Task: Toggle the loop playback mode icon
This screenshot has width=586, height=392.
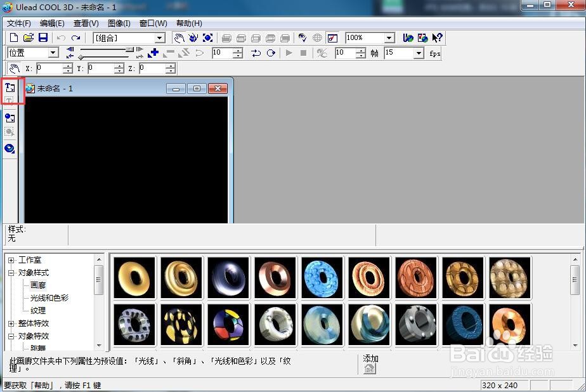Action: pos(271,53)
